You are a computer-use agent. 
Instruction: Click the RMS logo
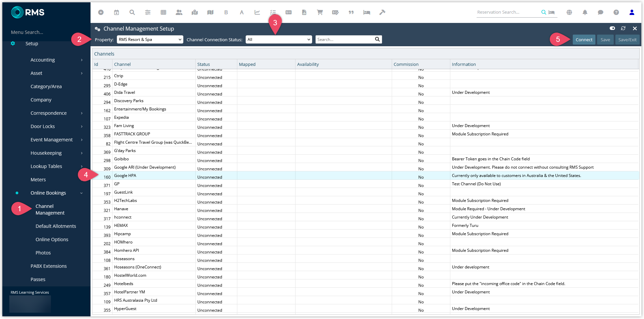click(x=28, y=12)
